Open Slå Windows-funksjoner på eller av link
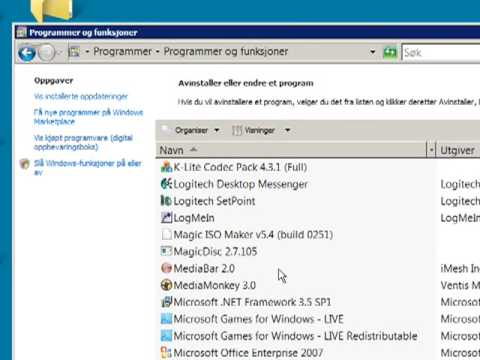Screen dimensions: 480x360 click(88, 168)
